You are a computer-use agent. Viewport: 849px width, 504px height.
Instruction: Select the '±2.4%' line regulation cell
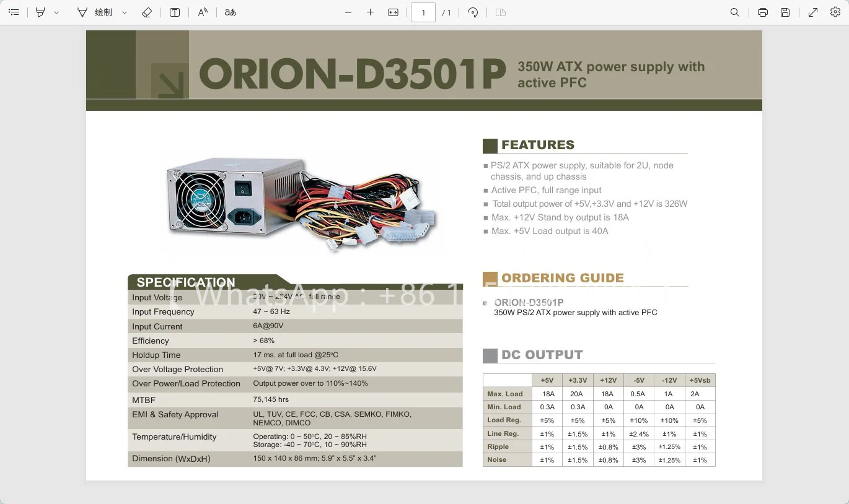639,433
